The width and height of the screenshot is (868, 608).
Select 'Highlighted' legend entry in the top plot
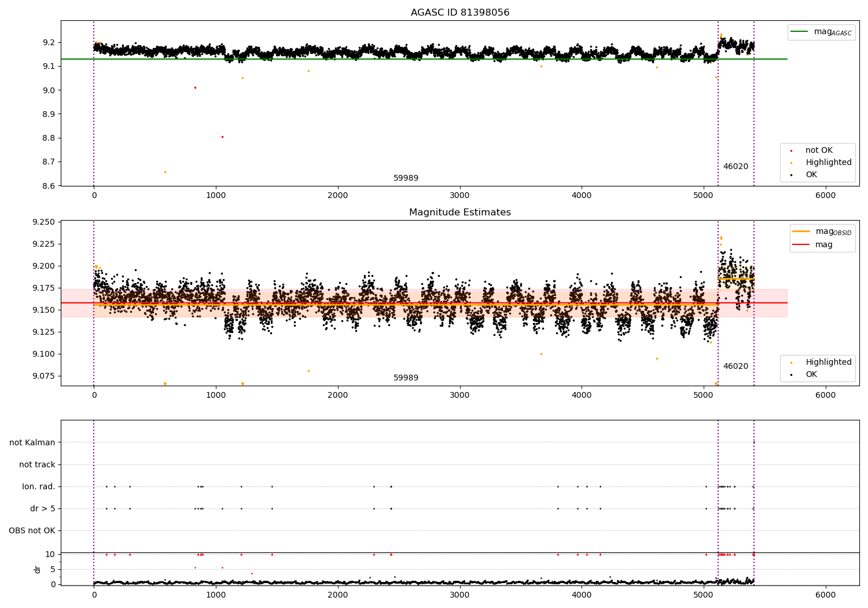coord(829,163)
